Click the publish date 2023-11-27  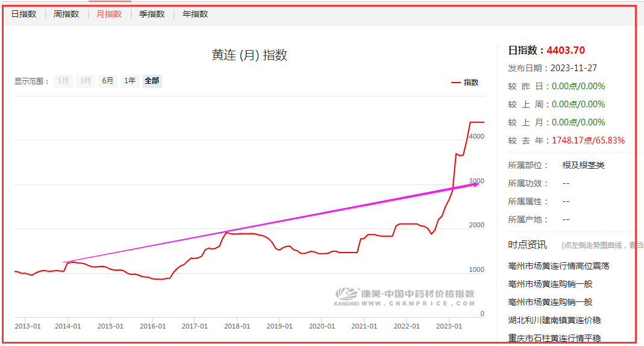pyautogui.click(x=574, y=68)
